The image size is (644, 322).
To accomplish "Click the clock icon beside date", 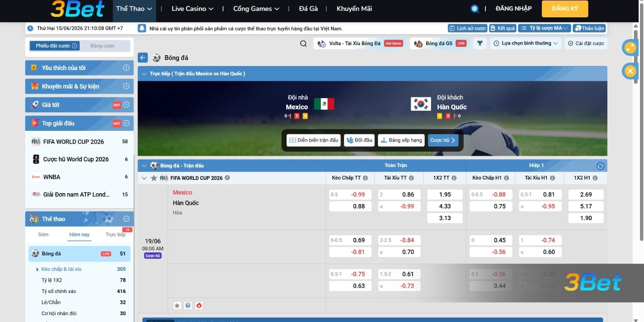I will pos(30,28).
